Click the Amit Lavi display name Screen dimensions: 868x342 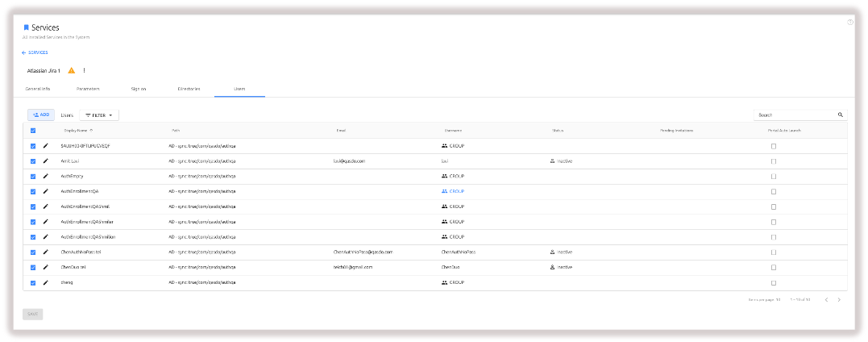click(x=70, y=161)
